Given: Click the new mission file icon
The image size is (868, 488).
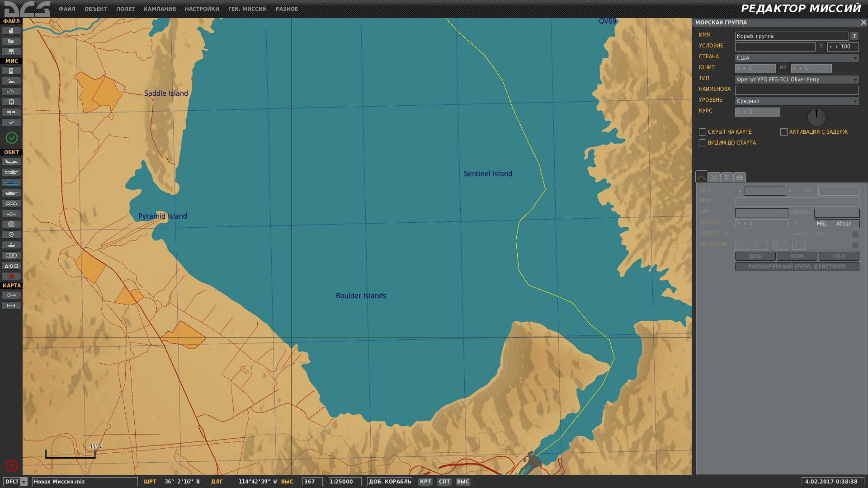Looking at the screenshot, I should [11, 31].
